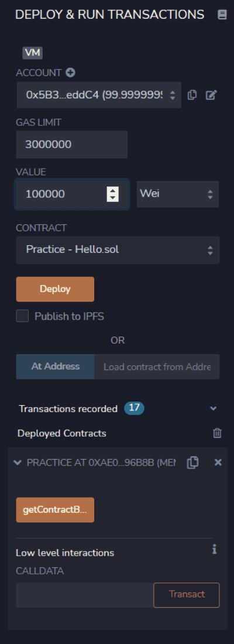Remove Practice contract with X icon
Viewport: 234px width, 644px height.
point(218,463)
